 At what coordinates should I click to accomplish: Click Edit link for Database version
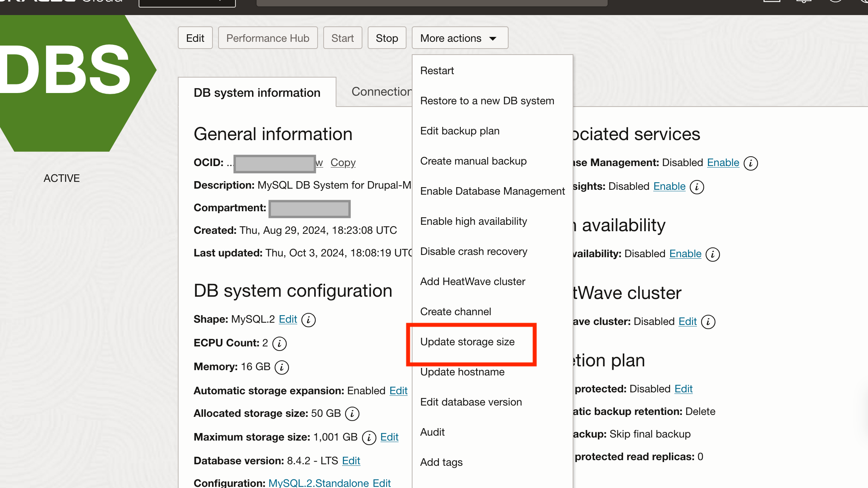(351, 461)
